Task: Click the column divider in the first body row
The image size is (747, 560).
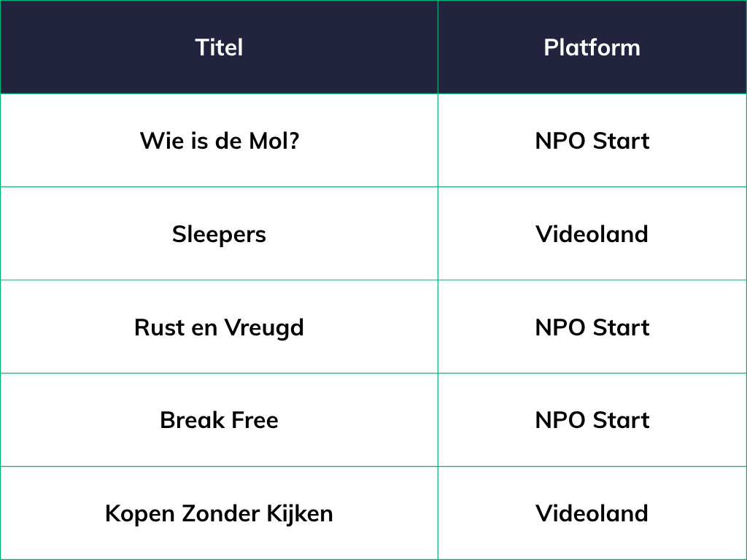Action: pos(438,140)
